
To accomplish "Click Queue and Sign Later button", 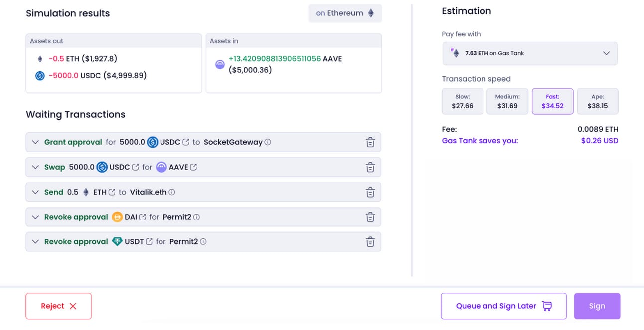I will click(x=503, y=306).
